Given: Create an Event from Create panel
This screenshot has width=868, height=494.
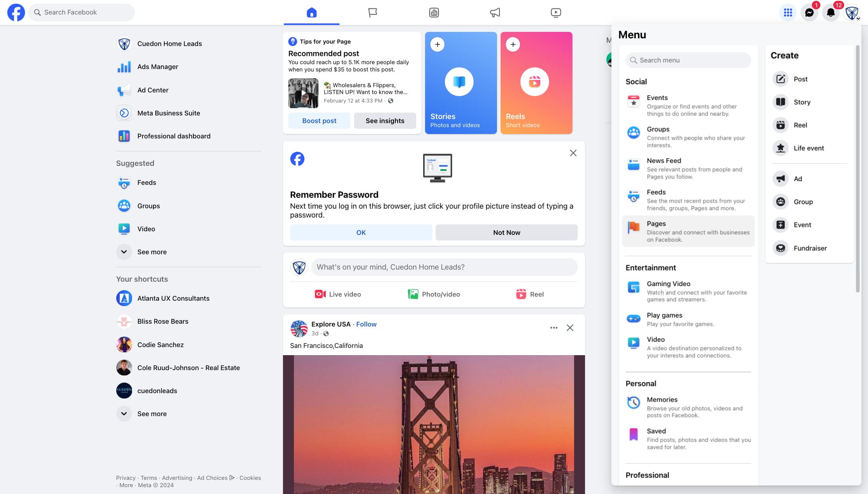Looking at the screenshot, I should click(x=809, y=225).
